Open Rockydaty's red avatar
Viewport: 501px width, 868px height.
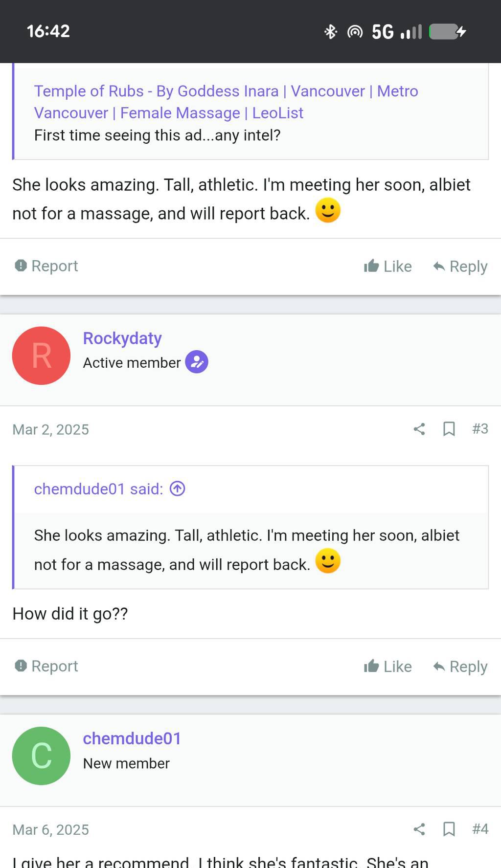point(41,356)
